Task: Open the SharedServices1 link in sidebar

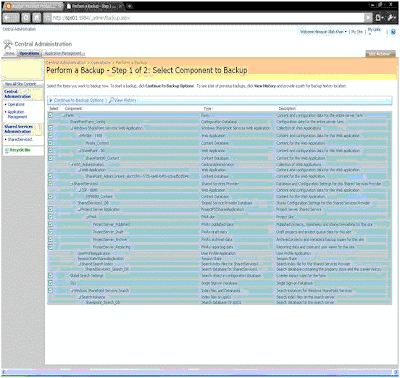Action: (x=20, y=139)
